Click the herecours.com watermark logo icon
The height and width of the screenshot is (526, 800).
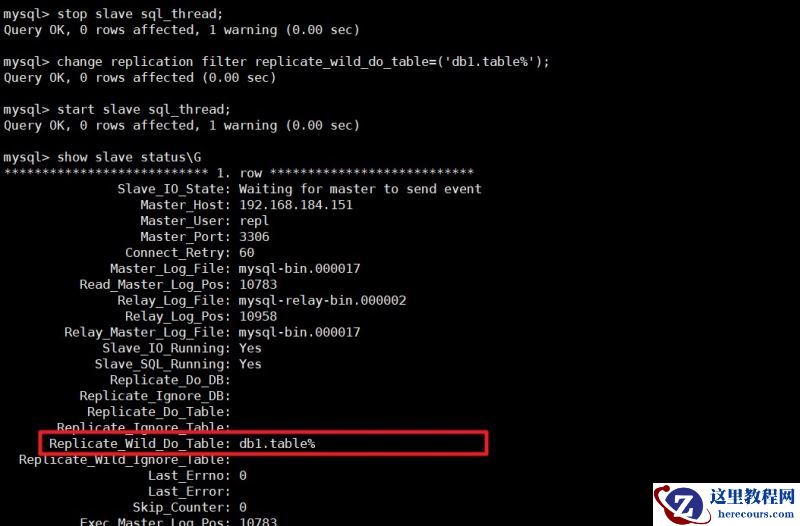pyautogui.click(x=681, y=503)
